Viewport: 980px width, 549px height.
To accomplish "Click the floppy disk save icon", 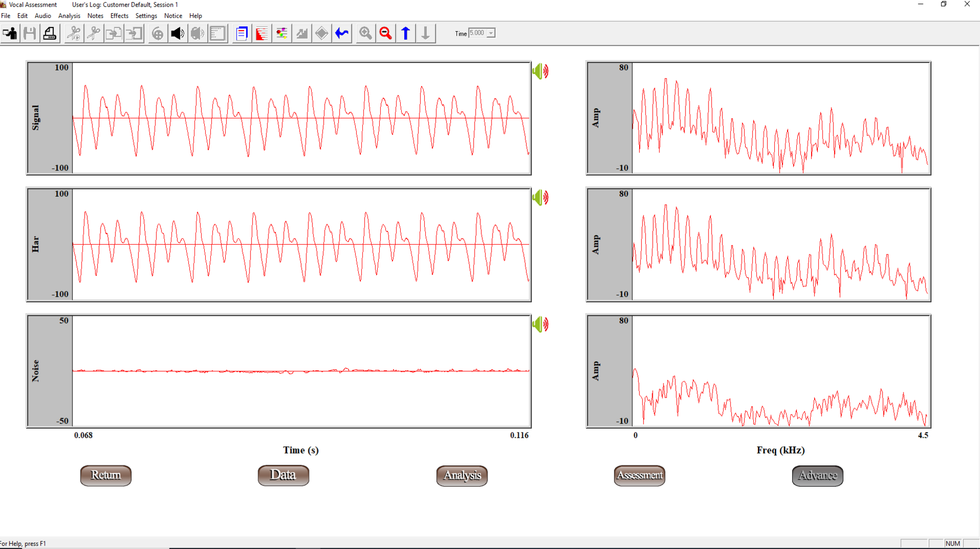I will pos(30,34).
